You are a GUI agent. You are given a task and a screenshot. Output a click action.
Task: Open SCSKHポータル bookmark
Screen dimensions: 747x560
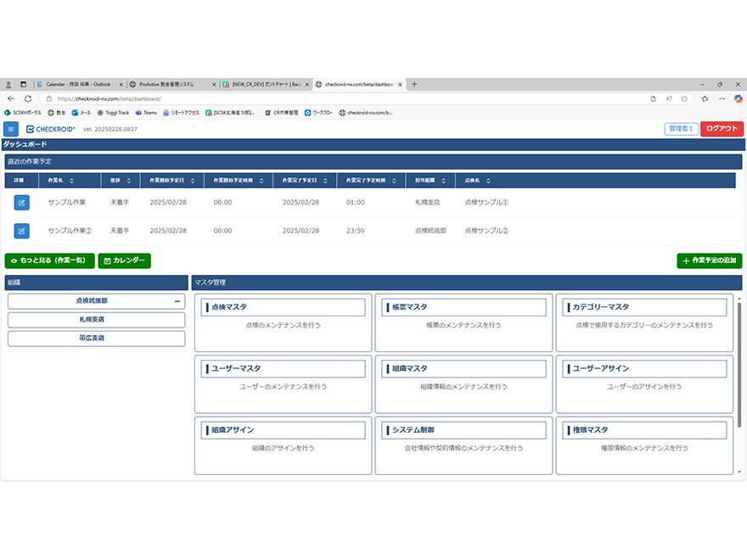[23, 113]
